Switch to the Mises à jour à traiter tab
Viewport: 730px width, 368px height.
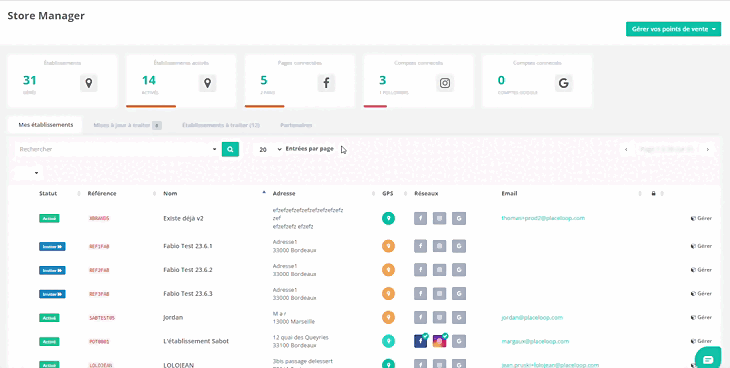[127, 125]
